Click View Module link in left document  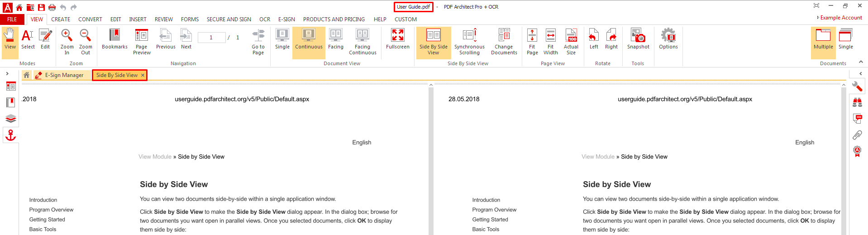tap(155, 157)
